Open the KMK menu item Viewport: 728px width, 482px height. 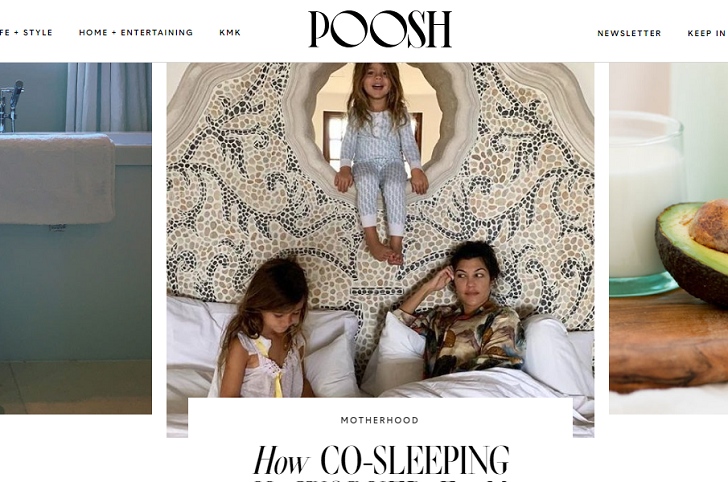click(230, 33)
